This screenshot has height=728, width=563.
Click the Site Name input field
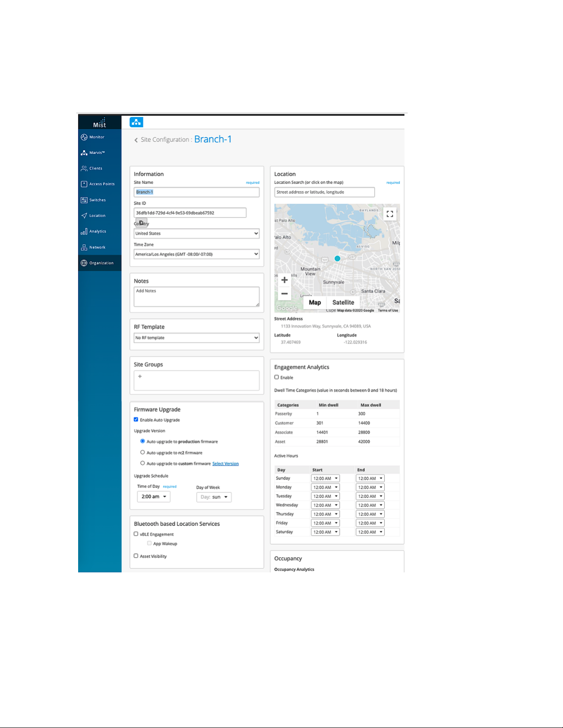click(x=196, y=192)
